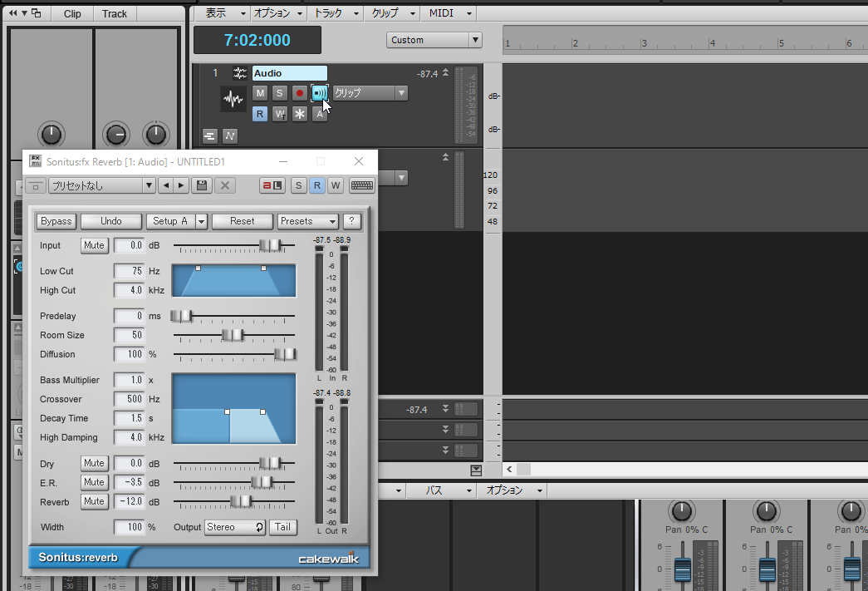Click the archive A button on Audio track
868x591 pixels.
pyautogui.click(x=320, y=114)
